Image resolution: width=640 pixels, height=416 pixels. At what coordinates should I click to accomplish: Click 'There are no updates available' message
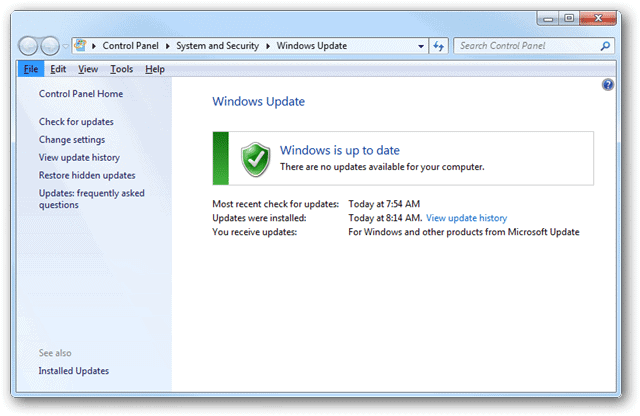pos(382,167)
